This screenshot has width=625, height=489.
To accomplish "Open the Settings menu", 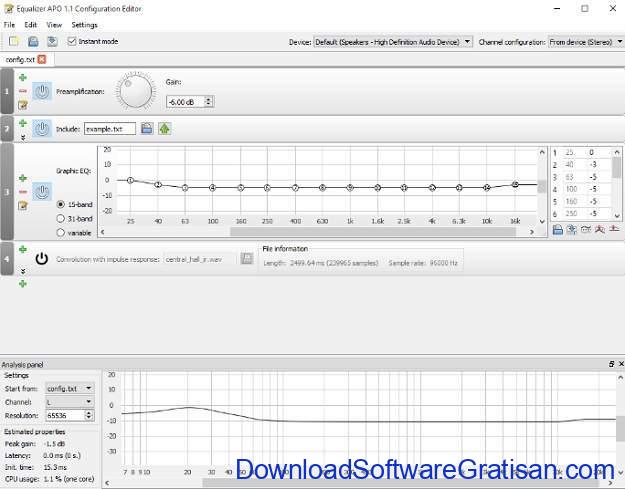I will click(x=84, y=25).
